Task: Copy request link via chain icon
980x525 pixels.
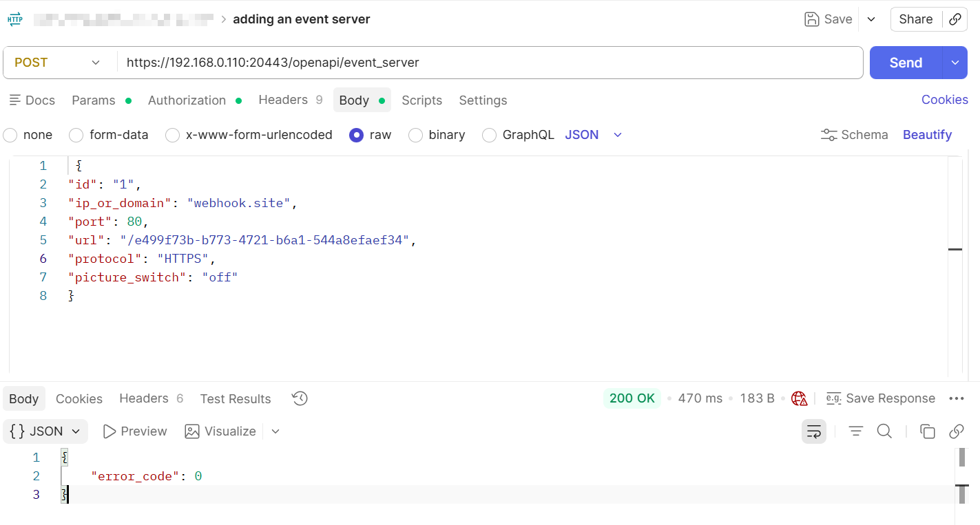Action: tap(955, 19)
